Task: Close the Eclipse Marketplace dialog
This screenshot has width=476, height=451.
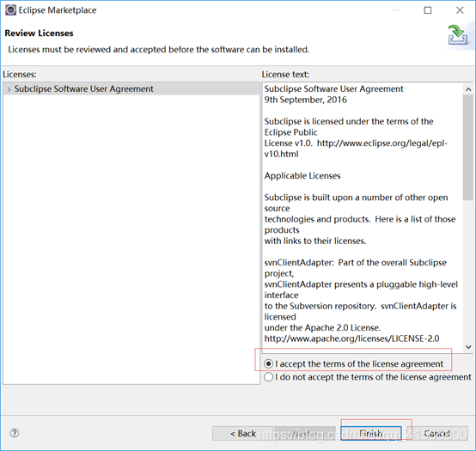Action: tap(460, 10)
